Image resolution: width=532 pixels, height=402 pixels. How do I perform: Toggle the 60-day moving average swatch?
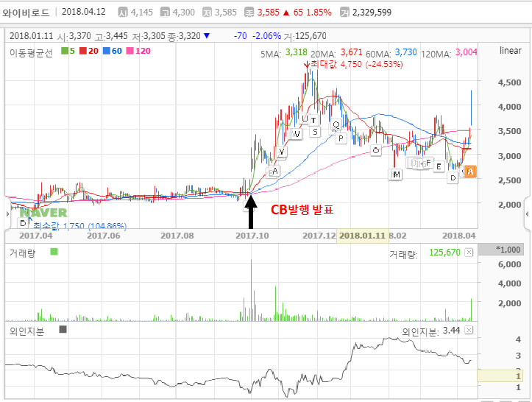tap(107, 51)
